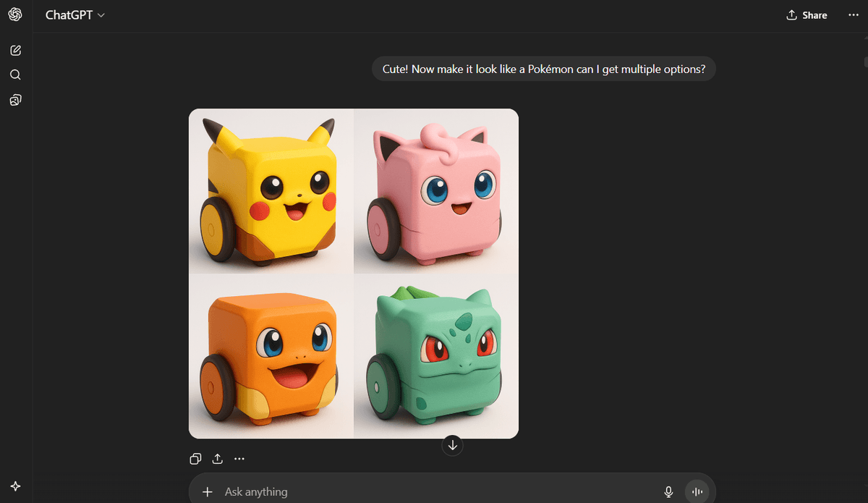Copy the generated image using the copy icon

tap(195, 459)
